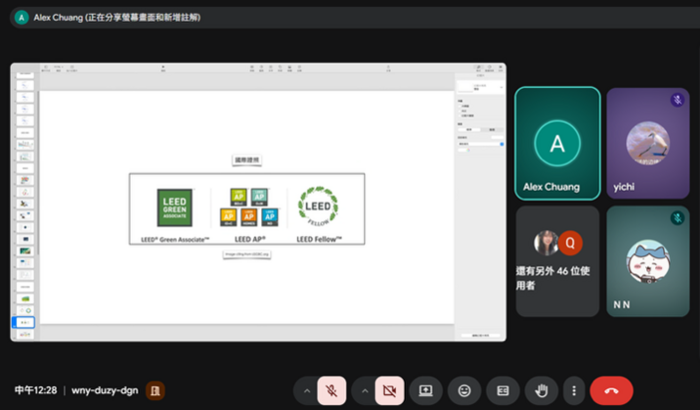
Task: Select the meeting code wny-duzy-dgn
Action: coord(104,390)
